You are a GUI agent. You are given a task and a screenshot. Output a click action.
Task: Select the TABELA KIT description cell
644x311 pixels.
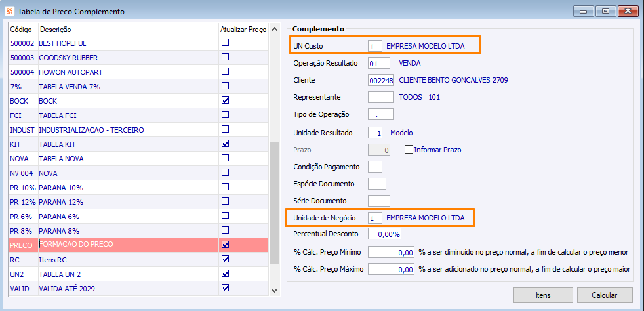click(x=129, y=144)
